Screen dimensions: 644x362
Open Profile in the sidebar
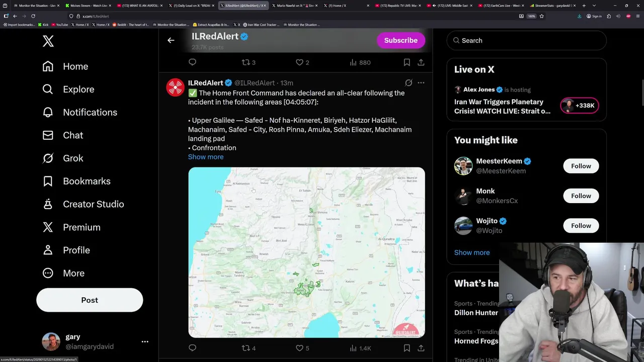pyautogui.click(x=66, y=250)
